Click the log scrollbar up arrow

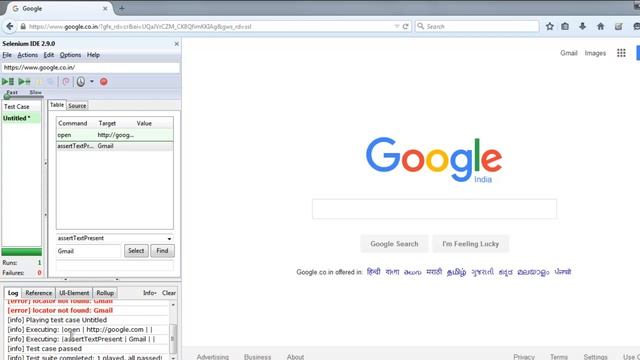(173, 305)
